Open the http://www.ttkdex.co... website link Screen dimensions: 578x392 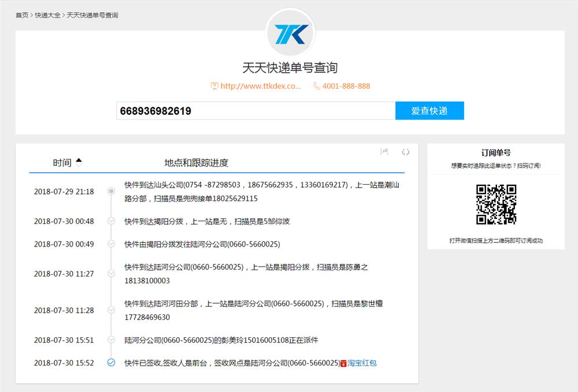(x=261, y=86)
